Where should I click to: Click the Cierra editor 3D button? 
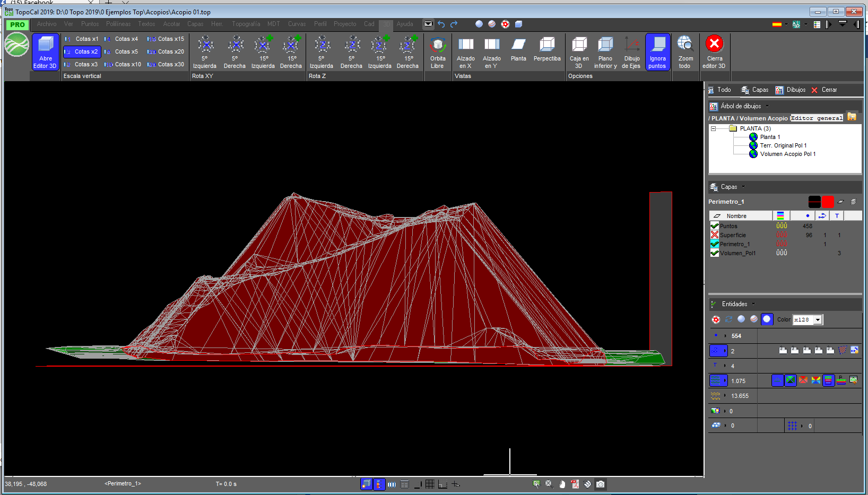tap(715, 52)
